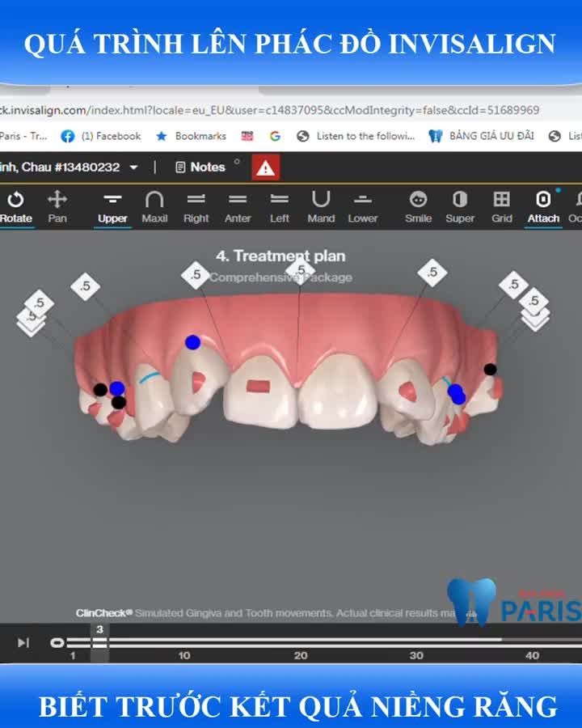This screenshot has height=728, width=582.
Task: Select the Pan tool
Action: 57,207
